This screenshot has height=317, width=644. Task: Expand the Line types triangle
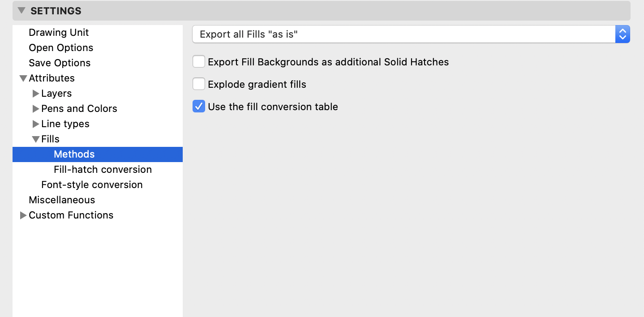point(36,124)
